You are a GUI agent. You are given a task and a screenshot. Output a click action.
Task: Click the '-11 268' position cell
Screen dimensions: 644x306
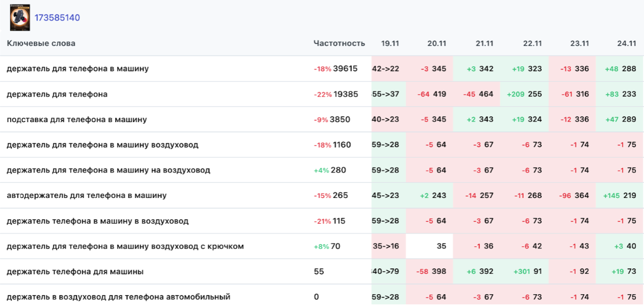(x=525, y=196)
